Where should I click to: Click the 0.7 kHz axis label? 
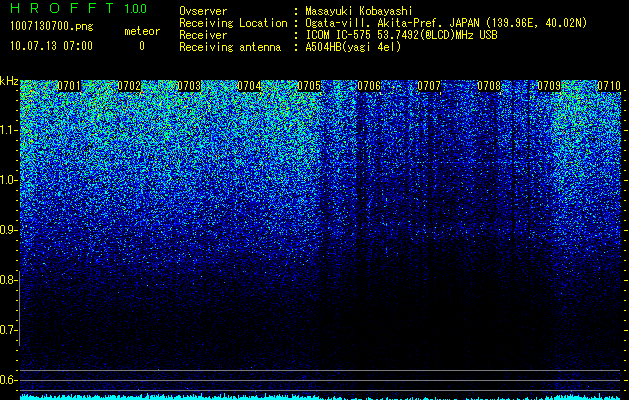click(8, 330)
